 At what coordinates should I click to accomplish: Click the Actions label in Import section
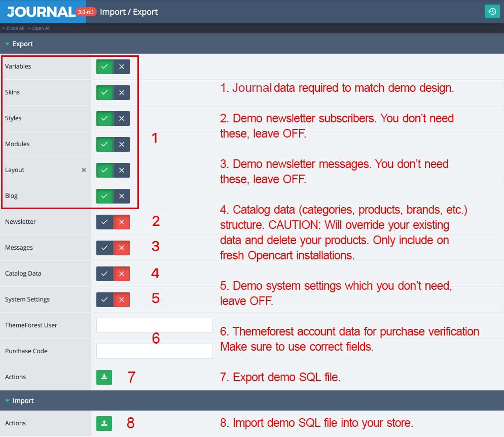15,423
